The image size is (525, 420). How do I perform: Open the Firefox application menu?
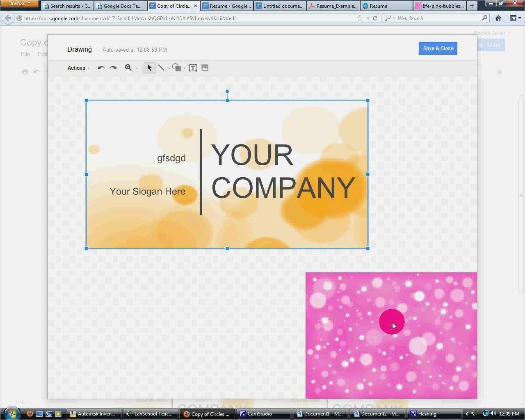click(x=19, y=4)
